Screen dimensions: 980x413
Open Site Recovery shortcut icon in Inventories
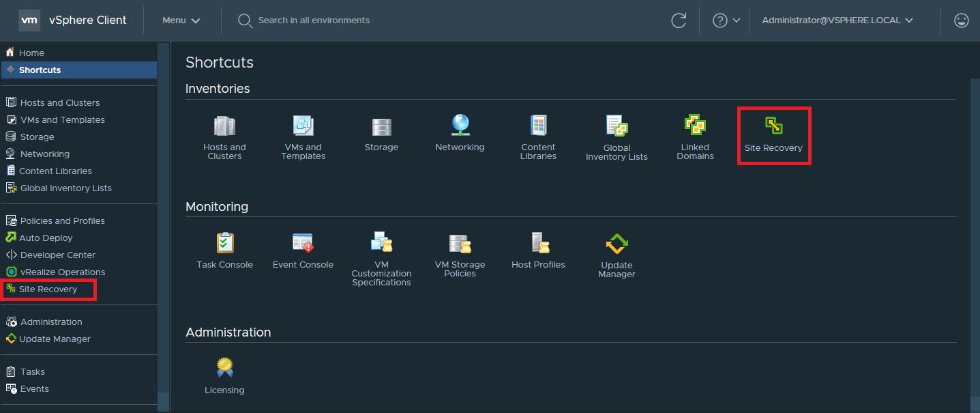click(x=773, y=126)
